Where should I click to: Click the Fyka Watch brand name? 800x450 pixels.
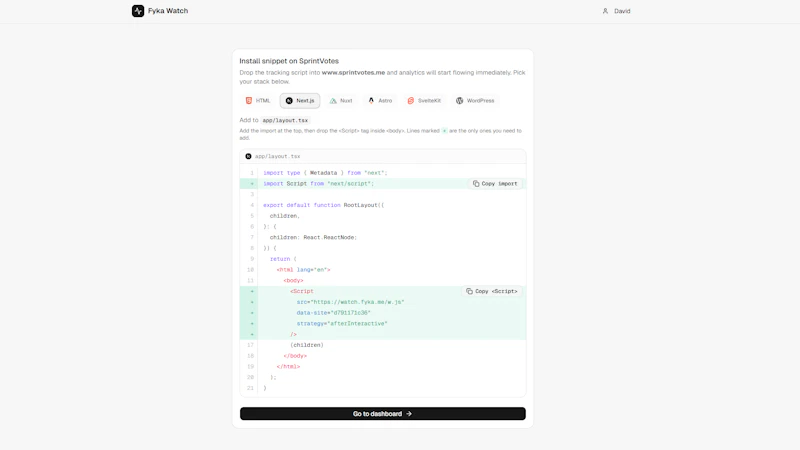[x=168, y=11]
